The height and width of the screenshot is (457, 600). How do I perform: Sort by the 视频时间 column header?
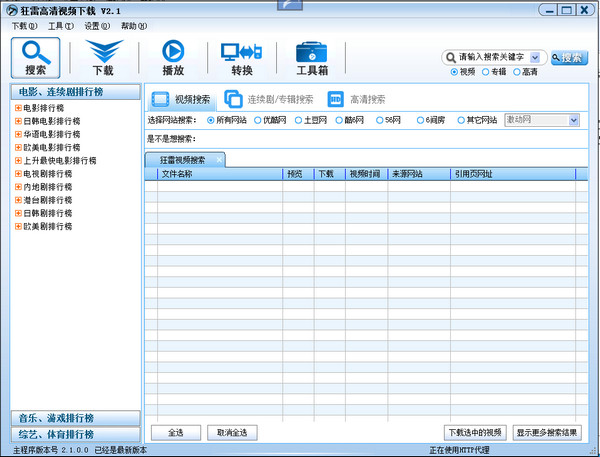coord(367,174)
